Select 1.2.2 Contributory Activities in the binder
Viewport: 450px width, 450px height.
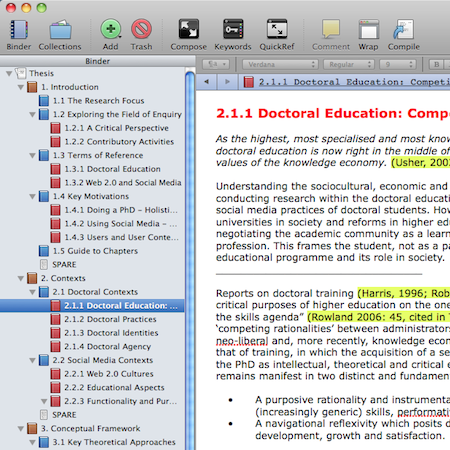click(119, 142)
